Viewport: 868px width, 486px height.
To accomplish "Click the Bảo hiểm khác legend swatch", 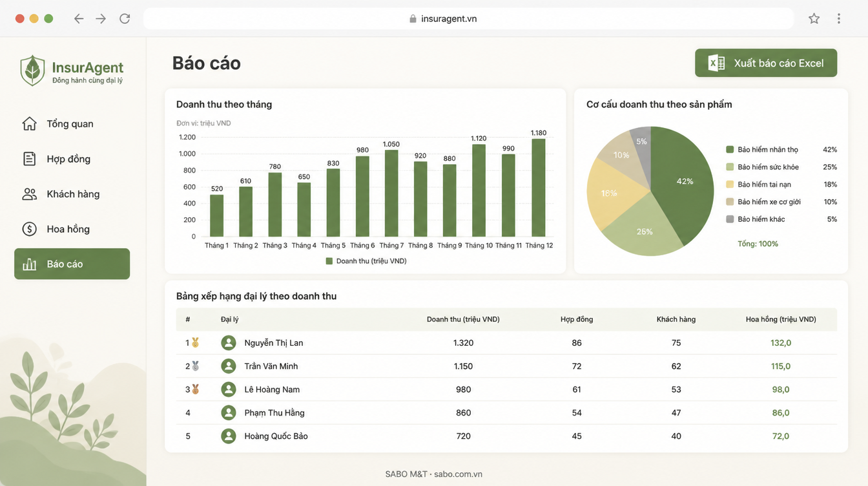I will (730, 219).
